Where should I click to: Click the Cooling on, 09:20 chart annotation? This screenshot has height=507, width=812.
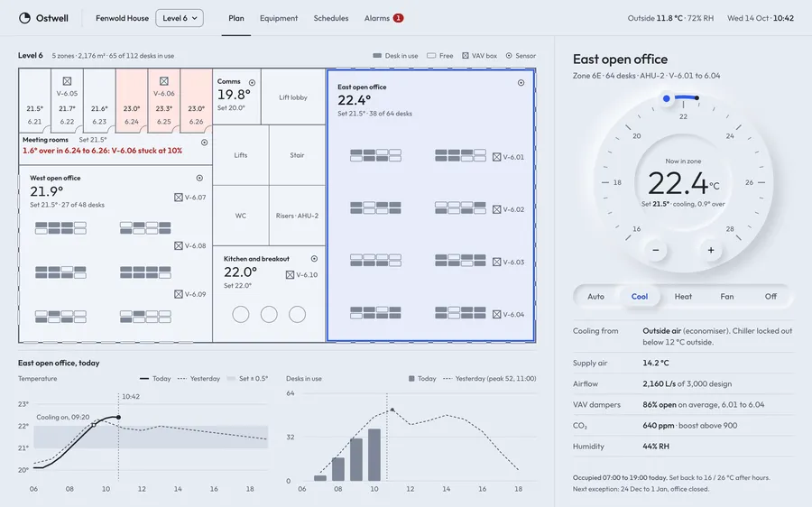click(x=62, y=417)
